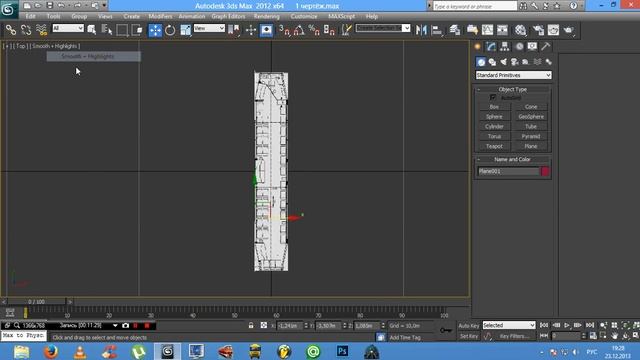Viewport: 640px width, 360px height.
Task: Click the Key Filters button
Action: point(514,336)
